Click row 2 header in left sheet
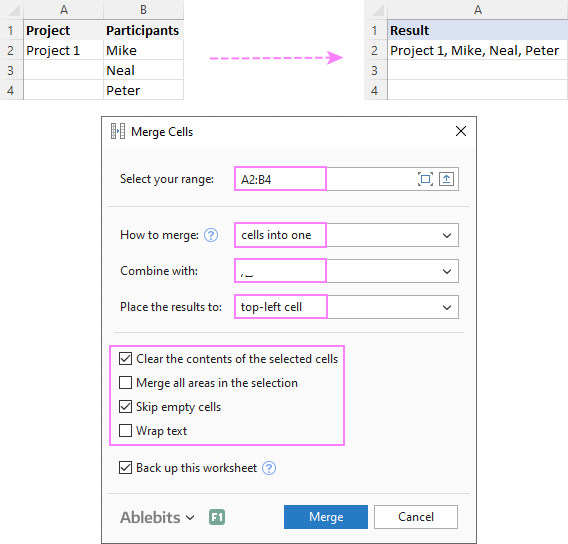The width and height of the screenshot is (568, 544). click(x=11, y=50)
